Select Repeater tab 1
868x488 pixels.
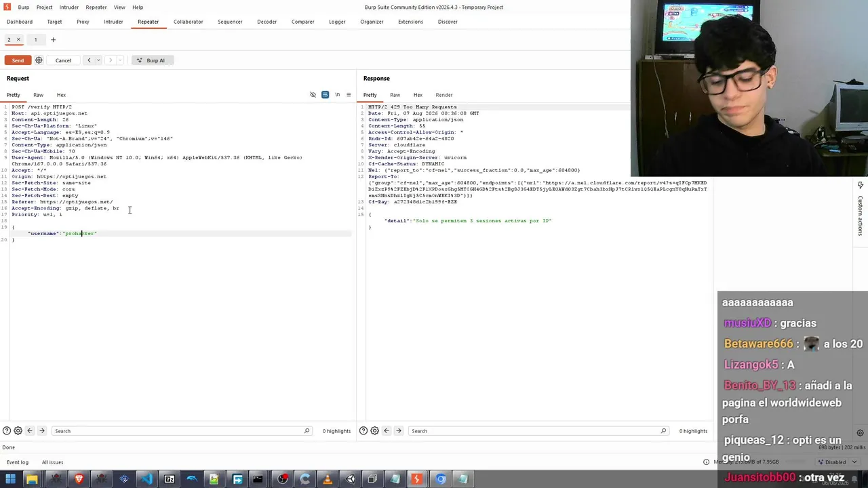(35, 40)
